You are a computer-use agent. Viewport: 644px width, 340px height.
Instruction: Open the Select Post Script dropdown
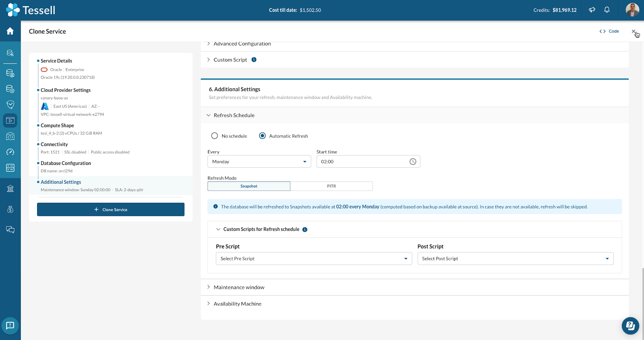[516, 259]
